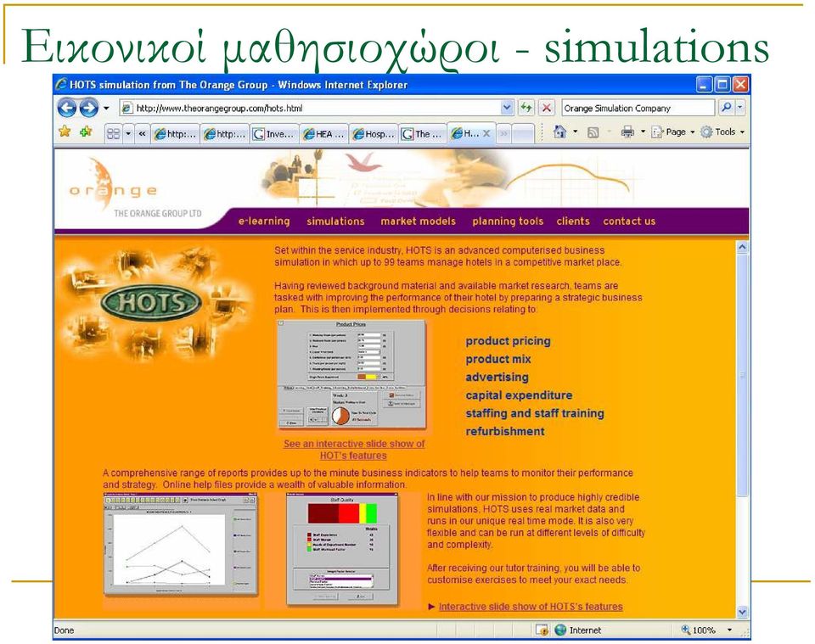
Task: Click the page scrollbar down arrow
Action: tap(742, 612)
